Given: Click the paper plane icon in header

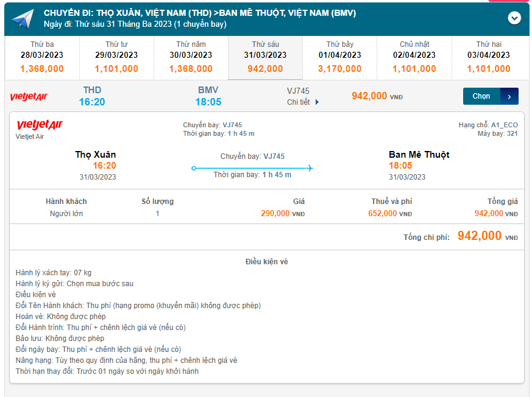Looking at the screenshot, I should pyautogui.click(x=23, y=19).
